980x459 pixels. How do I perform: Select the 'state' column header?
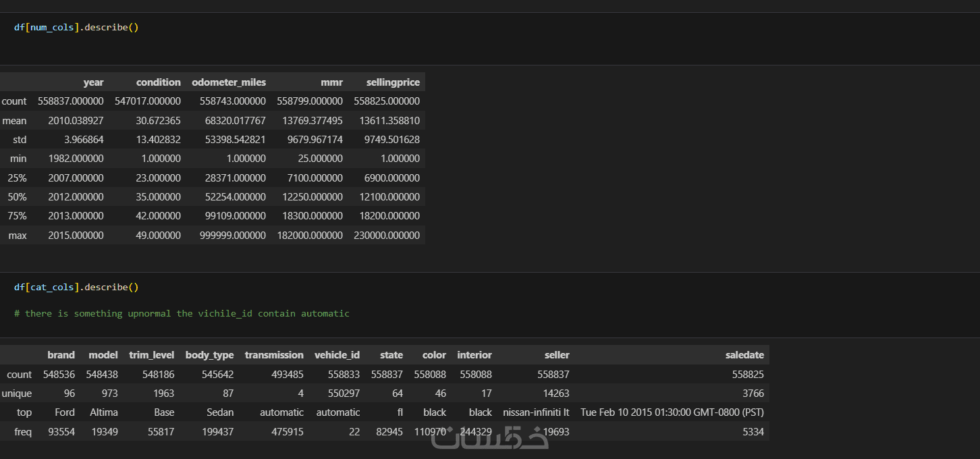pyautogui.click(x=391, y=355)
